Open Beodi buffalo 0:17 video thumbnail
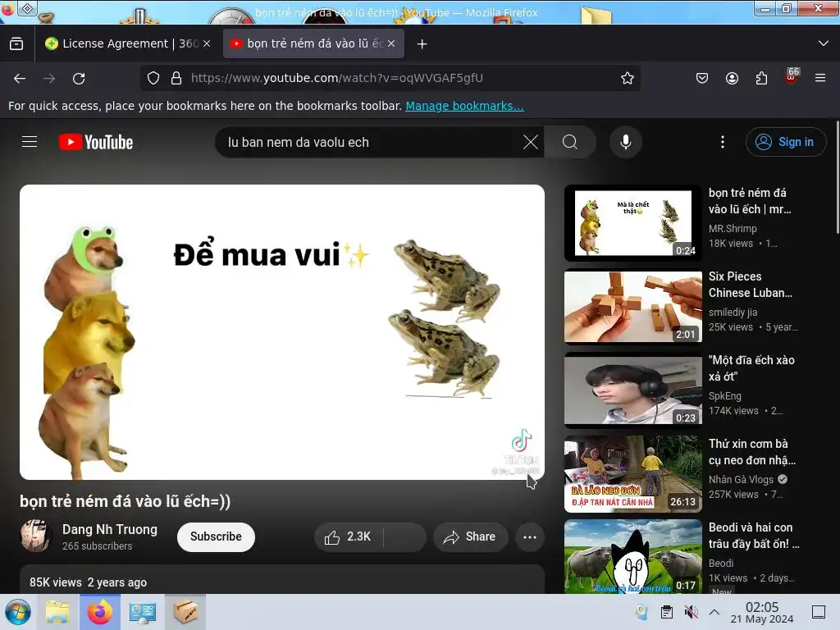Image resolution: width=840 pixels, height=630 pixels. pos(633,557)
